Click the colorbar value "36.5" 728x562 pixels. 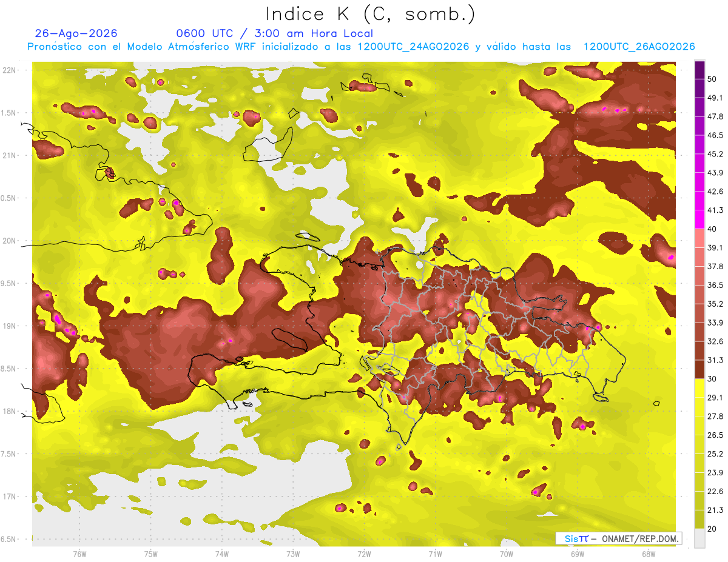(715, 285)
